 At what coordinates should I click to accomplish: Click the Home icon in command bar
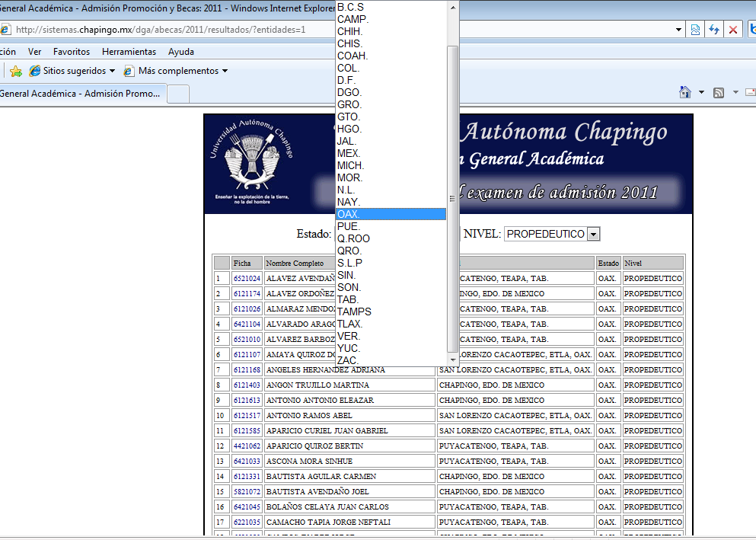point(684,92)
